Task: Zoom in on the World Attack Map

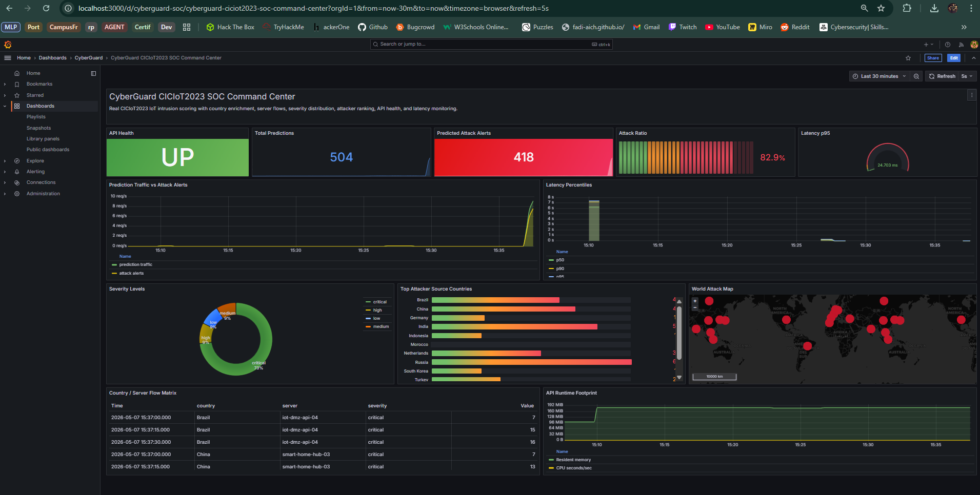Action: 695,301
